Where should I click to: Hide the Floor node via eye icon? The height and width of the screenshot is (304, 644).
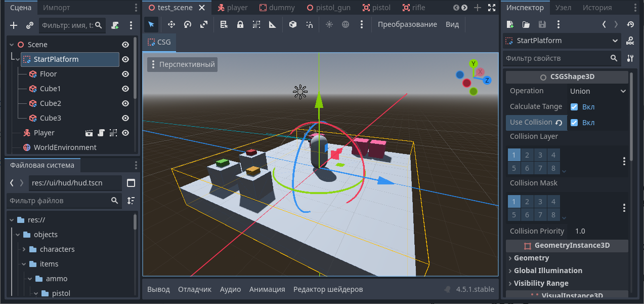[125, 74]
